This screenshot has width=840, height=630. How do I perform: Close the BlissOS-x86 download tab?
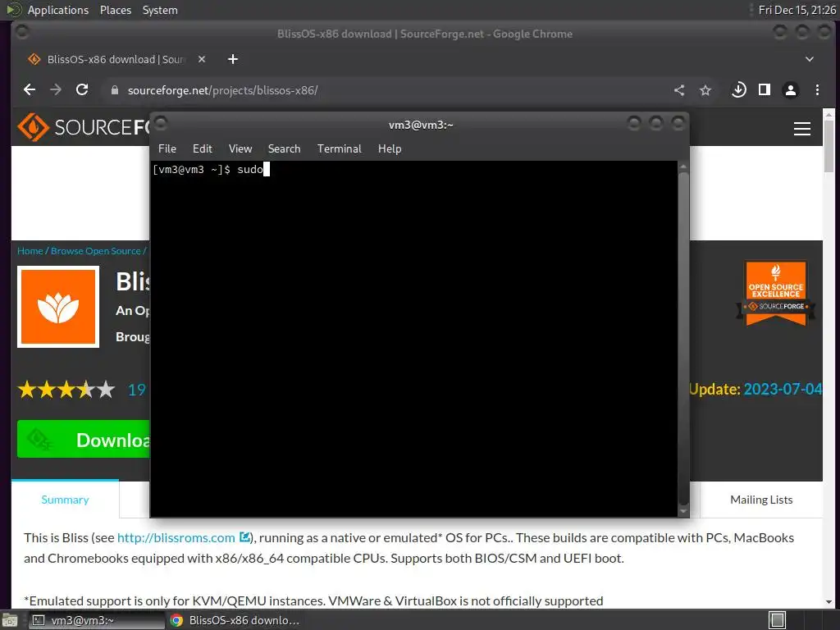(x=202, y=59)
